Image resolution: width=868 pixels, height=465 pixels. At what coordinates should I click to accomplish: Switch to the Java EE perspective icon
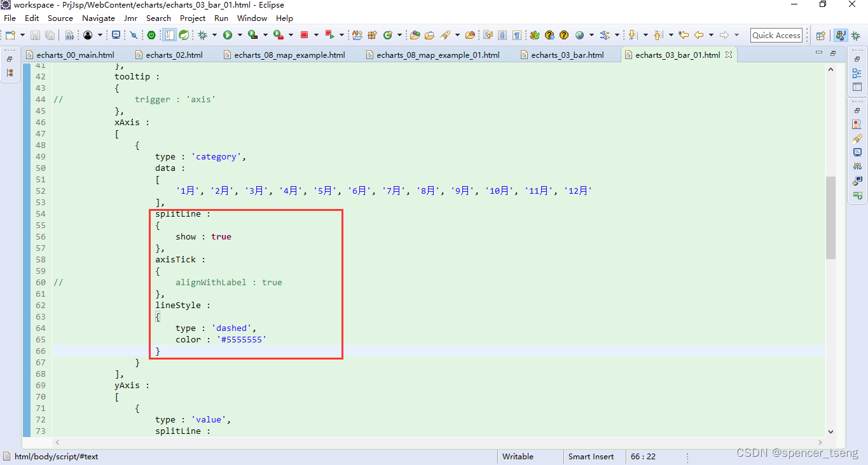[x=840, y=35]
